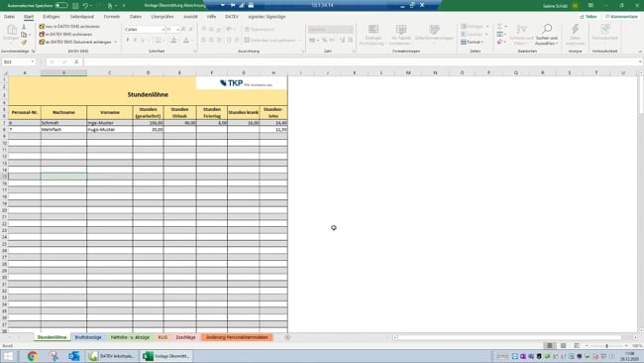Click the Format Painter brush icon

(24, 42)
